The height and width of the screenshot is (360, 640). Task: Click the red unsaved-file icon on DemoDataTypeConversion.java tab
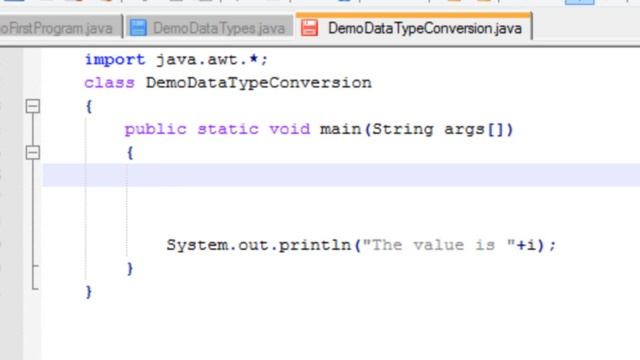click(x=309, y=28)
